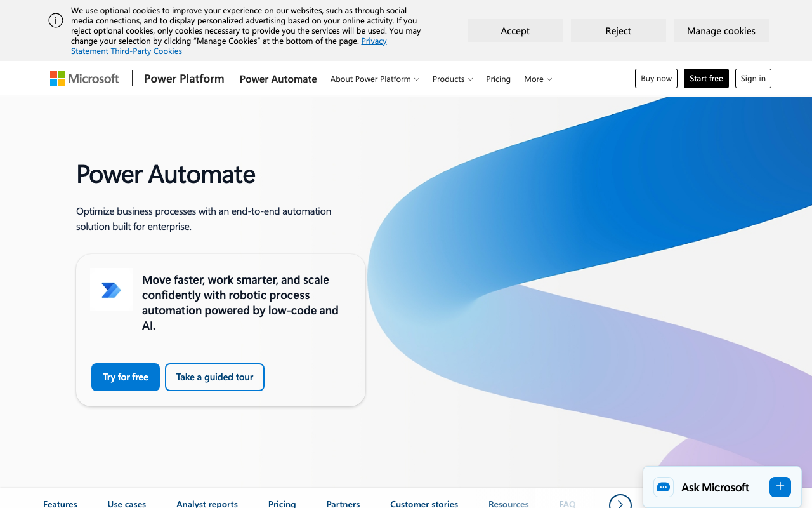The width and height of the screenshot is (812, 508).
Task: Open Pricing in the top navigation
Action: [498, 79]
